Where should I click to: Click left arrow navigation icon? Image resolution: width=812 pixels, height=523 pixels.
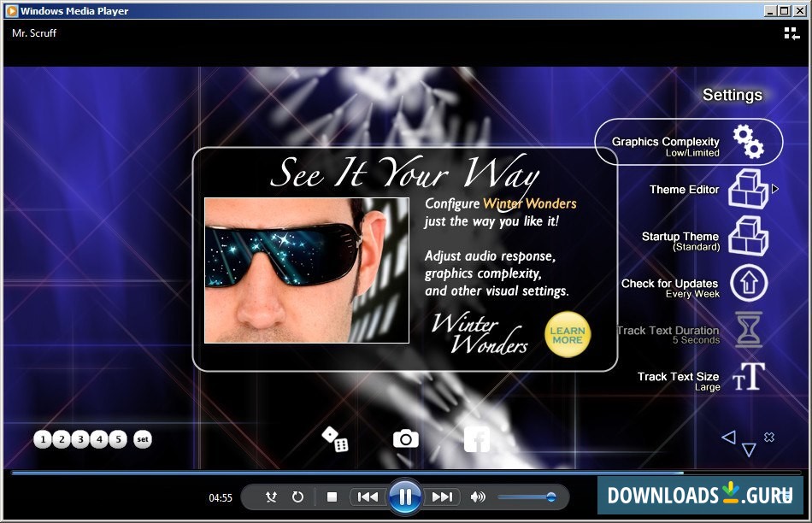click(x=728, y=438)
